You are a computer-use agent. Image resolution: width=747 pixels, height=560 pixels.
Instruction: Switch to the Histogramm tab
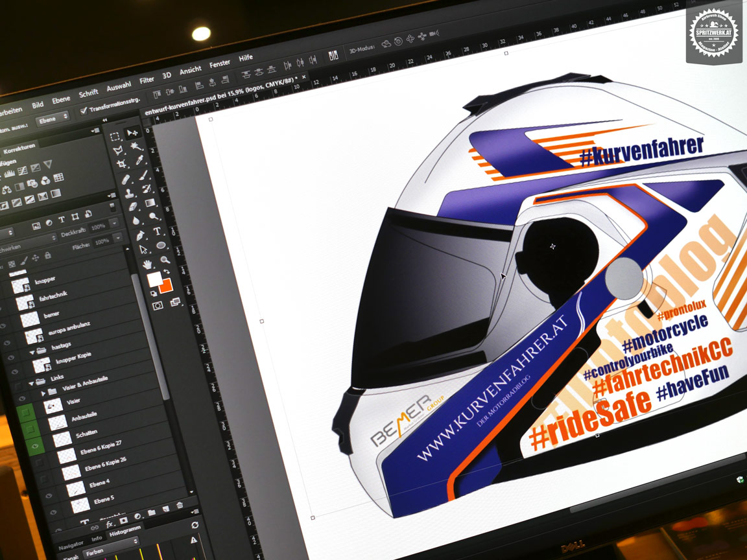tap(123, 532)
